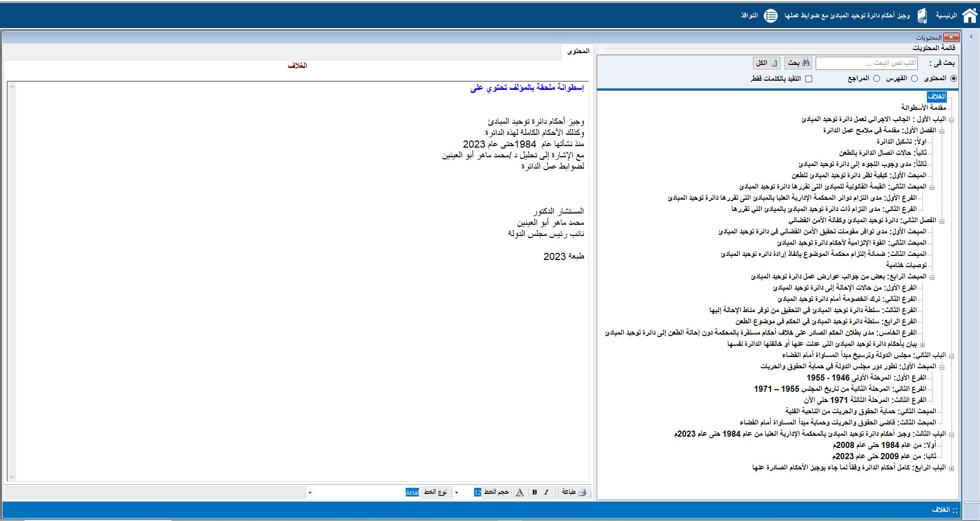980x521 pixels.
Task: Expand الباب الرابع كامل أحكام node
Action: click(951, 468)
